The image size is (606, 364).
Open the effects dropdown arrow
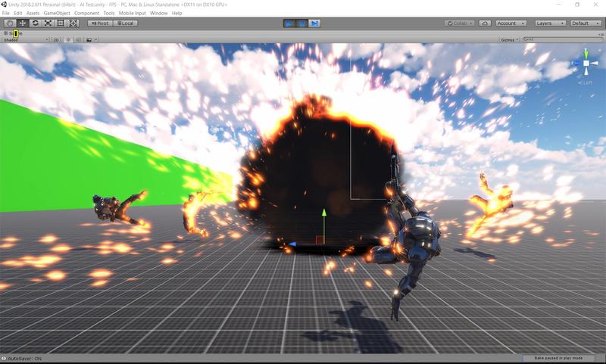(x=96, y=40)
